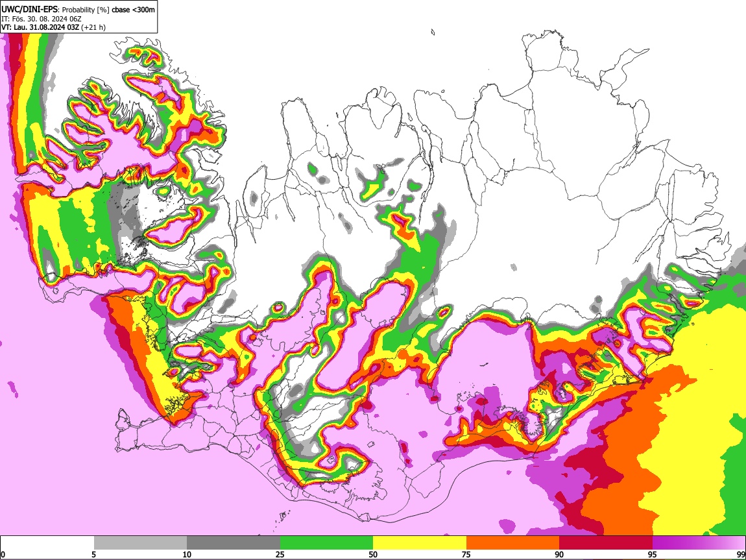The image size is (746, 560).
Task: Click the green 25–50% legend swatch
Action: pos(326,543)
